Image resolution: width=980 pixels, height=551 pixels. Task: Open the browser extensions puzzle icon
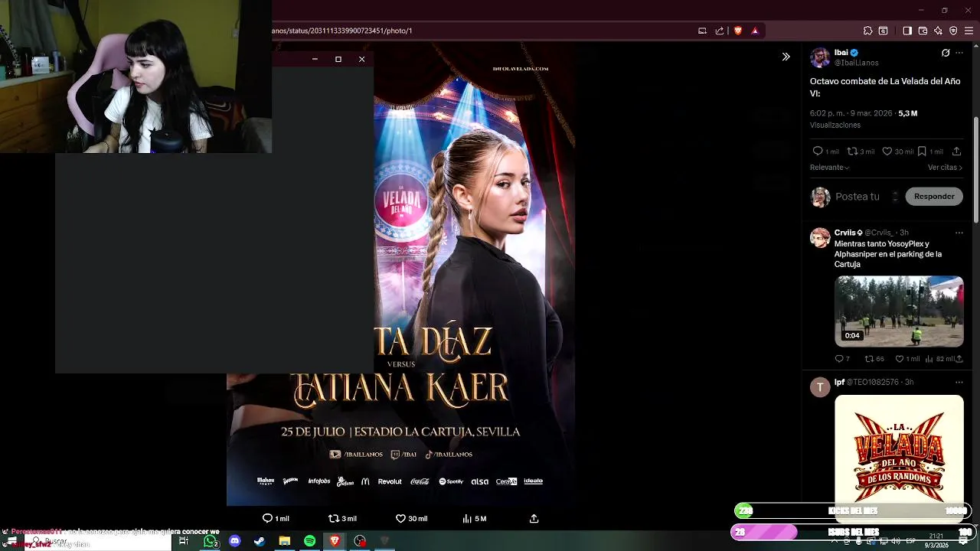pyautogui.click(x=867, y=31)
